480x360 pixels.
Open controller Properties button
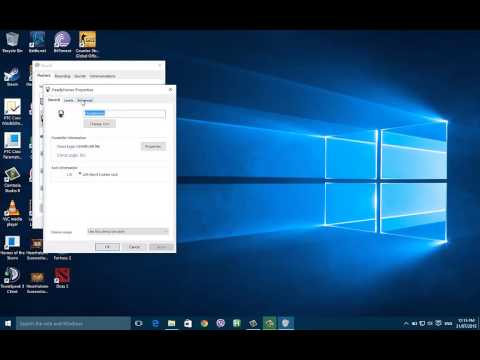click(x=153, y=146)
